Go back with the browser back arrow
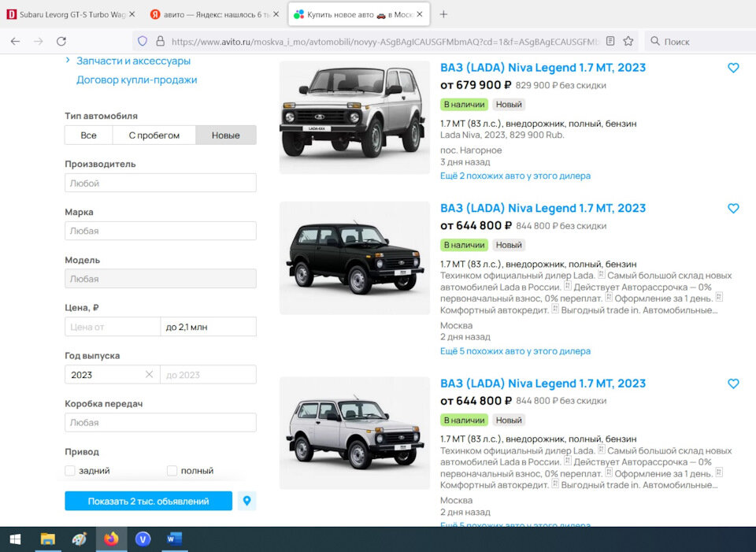The width and height of the screenshot is (756, 552). (x=16, y=42)
